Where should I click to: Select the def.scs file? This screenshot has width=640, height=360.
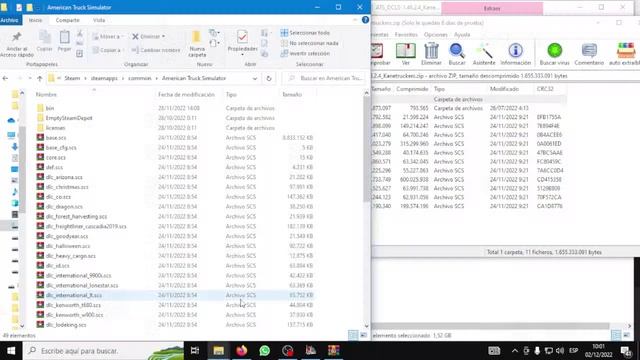point(54,167)
